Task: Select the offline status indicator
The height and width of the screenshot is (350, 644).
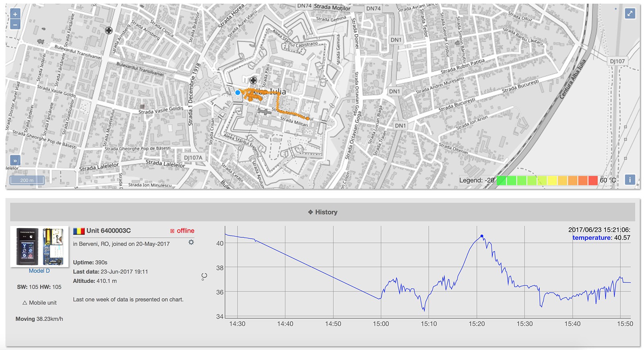Action: [182, 231]
